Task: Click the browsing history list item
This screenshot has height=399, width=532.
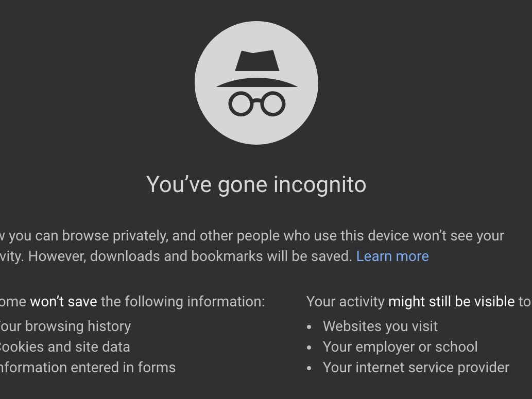Action: coord(65,326)
